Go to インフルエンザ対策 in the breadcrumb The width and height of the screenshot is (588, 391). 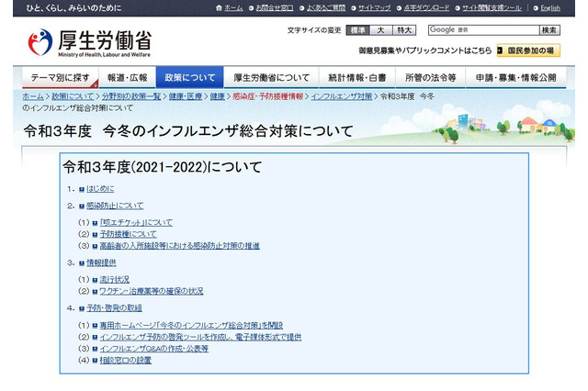coord(341,96)
